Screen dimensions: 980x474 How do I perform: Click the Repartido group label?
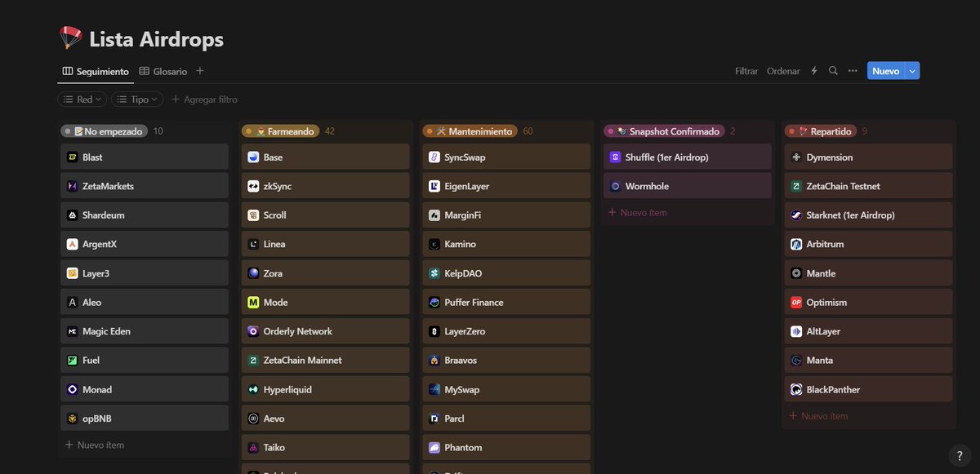[x=821, y=131]
